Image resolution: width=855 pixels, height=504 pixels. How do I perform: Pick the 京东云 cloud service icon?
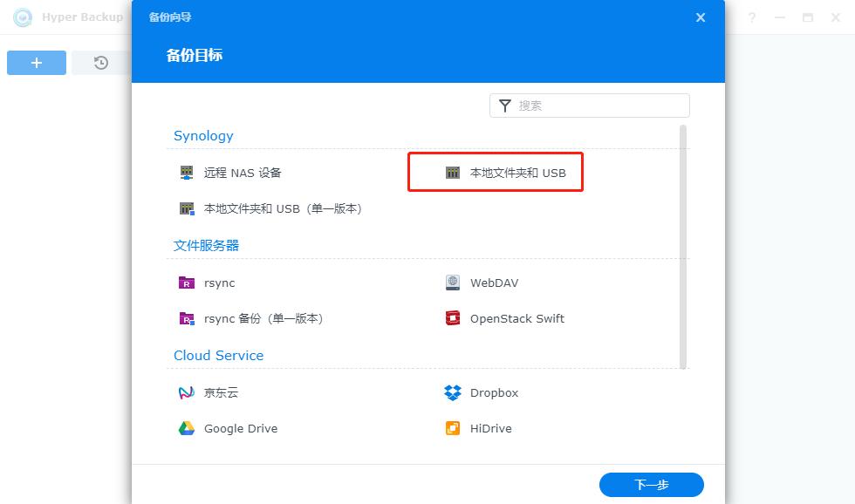click(186, 392)
